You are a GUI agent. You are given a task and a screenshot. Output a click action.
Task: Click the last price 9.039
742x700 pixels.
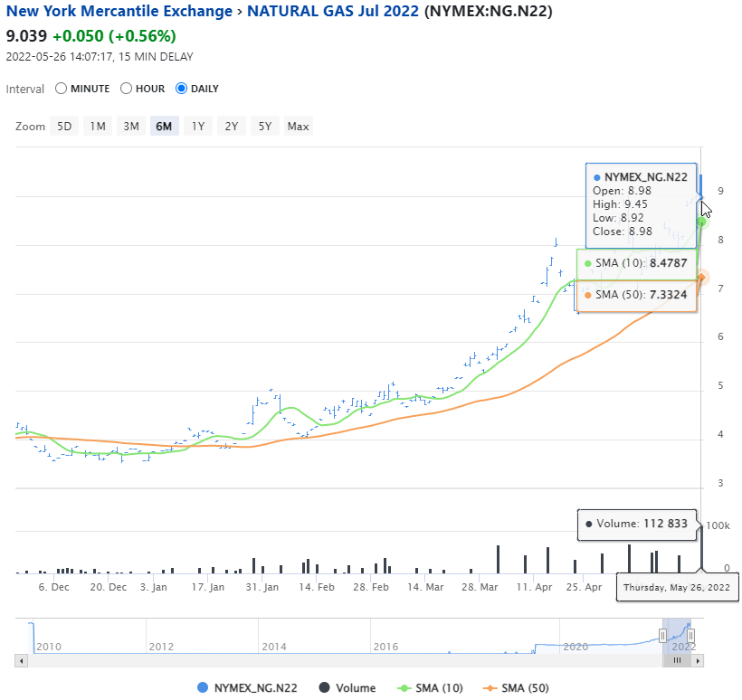click(x=26, y=36)
